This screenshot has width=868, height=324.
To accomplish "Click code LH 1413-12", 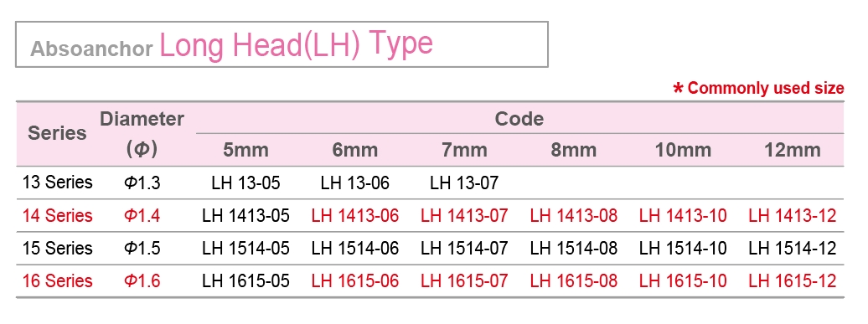I will click(x=792, y=215).
